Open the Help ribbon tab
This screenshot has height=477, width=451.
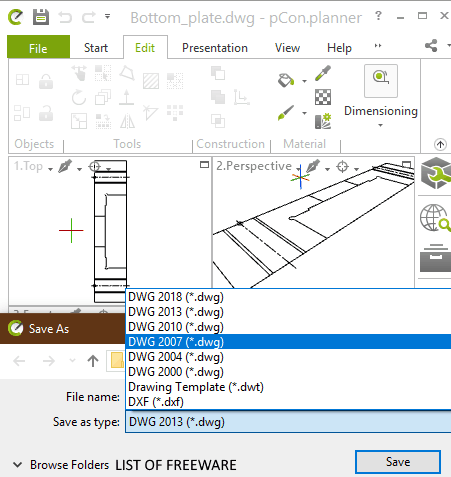pos(339,48)
